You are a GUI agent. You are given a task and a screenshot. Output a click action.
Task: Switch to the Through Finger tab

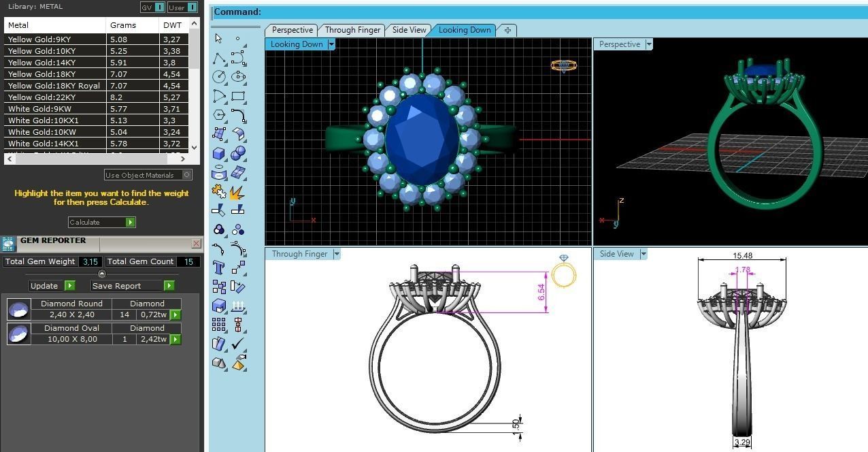click(352, 30)
